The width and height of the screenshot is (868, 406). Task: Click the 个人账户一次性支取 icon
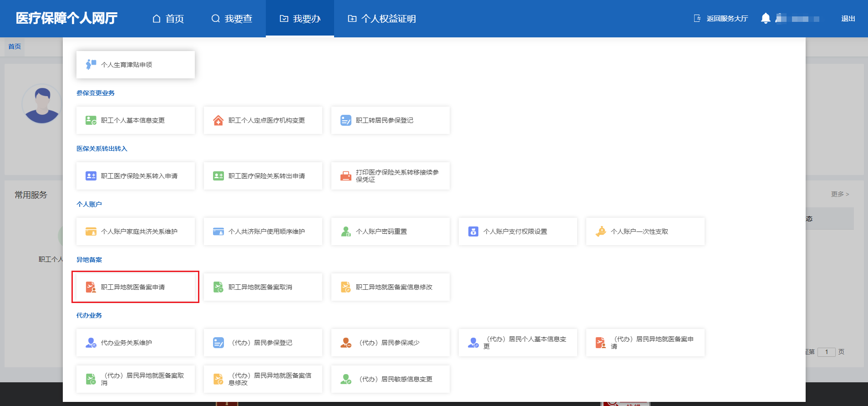point(601,231)
